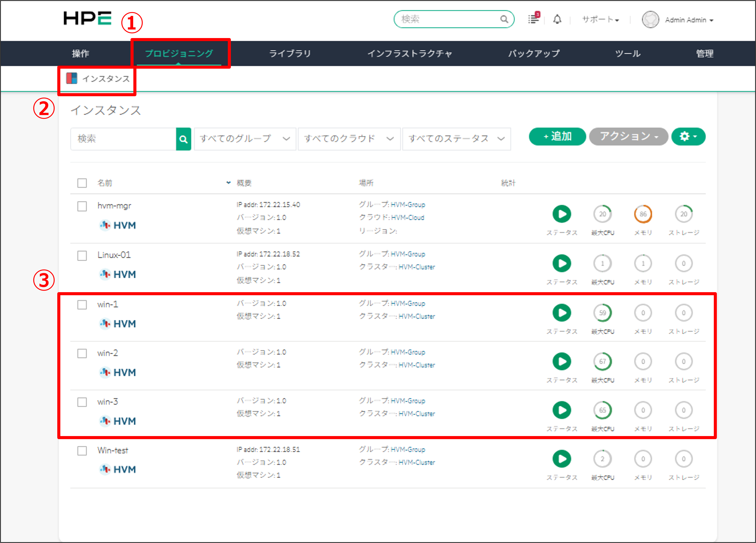Tick the checkbox for win-2 instance
The image size is (756, 543).
[x=82, y=353]
